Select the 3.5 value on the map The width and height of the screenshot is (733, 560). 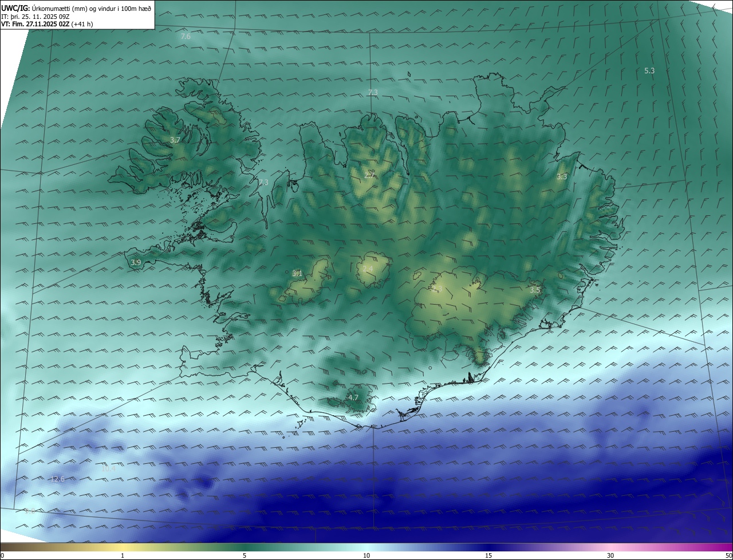pyautogui.click(x=535, y=290)
